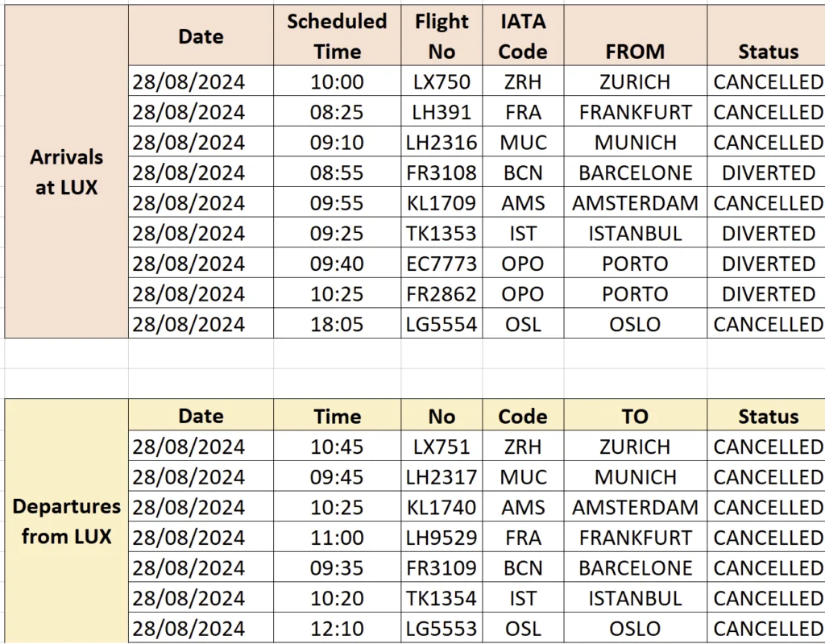This screenshot has width=825, height=644.
Task: Click the Arrivals at LUX merged cell
Action: 66,172
